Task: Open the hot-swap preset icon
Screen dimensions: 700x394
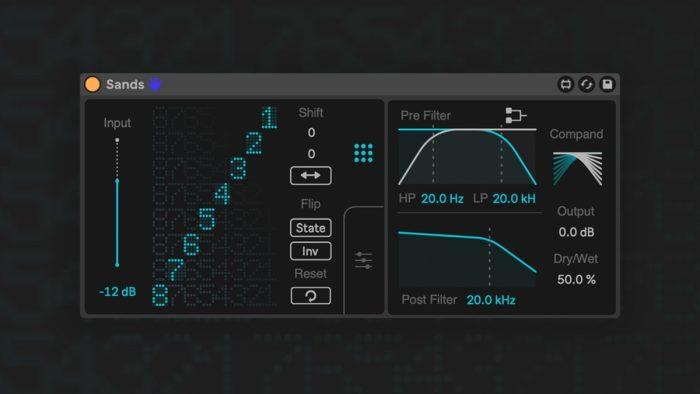Action: 566,84
